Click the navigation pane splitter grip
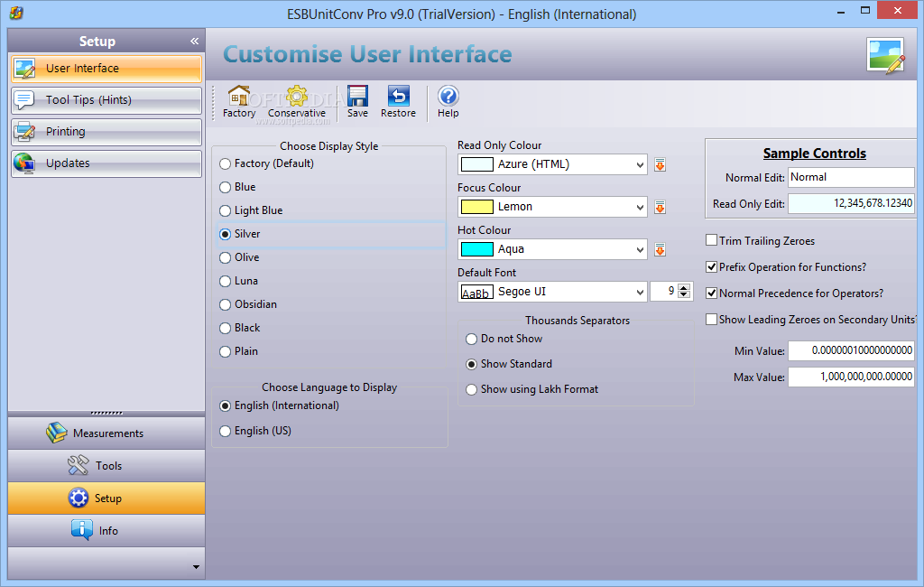This screenshot has height=587, width=924. pos(106,413)
